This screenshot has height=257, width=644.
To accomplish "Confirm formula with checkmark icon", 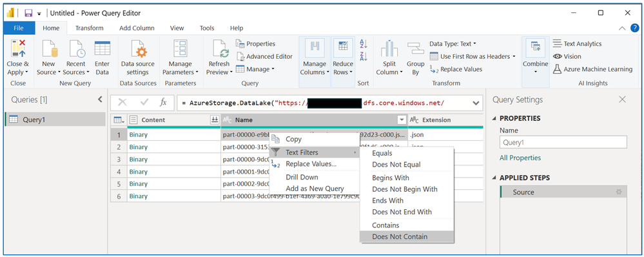I will tap(144, 103).
